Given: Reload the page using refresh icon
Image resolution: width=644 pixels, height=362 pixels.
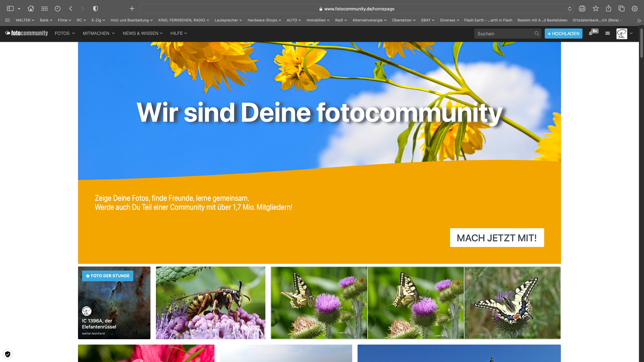Looking at the screenshot, I should [569, 9].
